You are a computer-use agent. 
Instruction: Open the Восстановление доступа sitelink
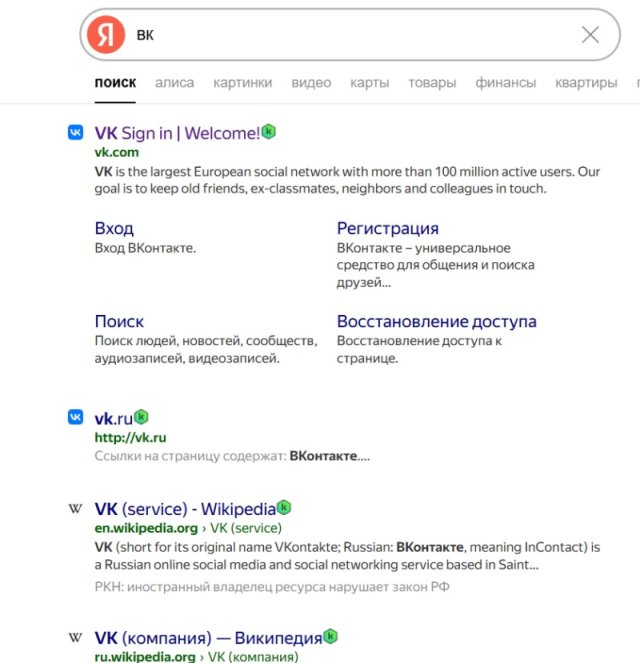[437, 321]
